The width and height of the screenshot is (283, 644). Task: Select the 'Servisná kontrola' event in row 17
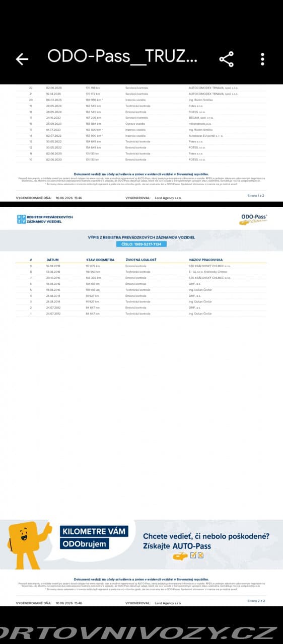136,118
